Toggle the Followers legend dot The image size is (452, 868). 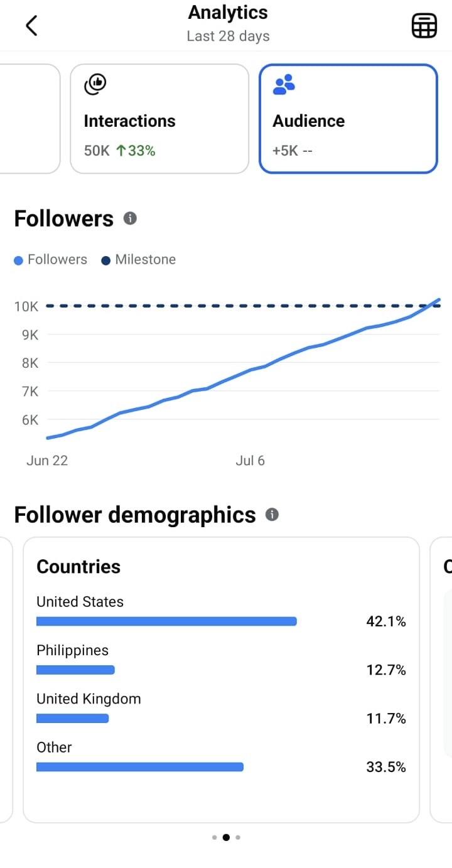tap(19, 260)
